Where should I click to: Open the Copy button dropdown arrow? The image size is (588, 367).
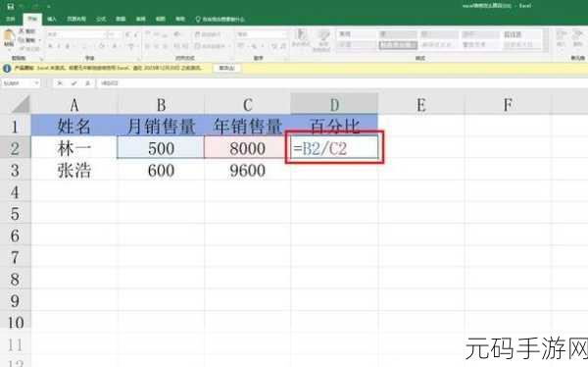click(39, 40)
